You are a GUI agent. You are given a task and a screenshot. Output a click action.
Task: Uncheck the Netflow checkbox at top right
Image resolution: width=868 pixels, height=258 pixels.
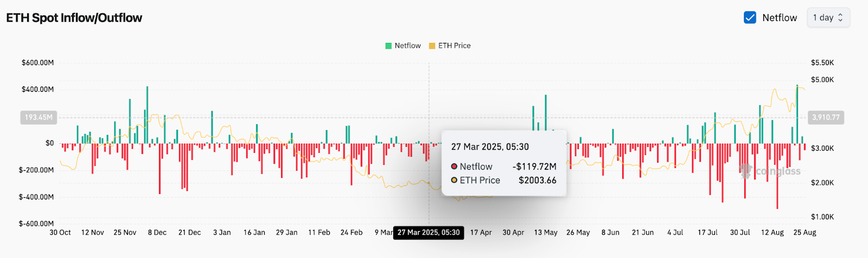tap(750, 17)
